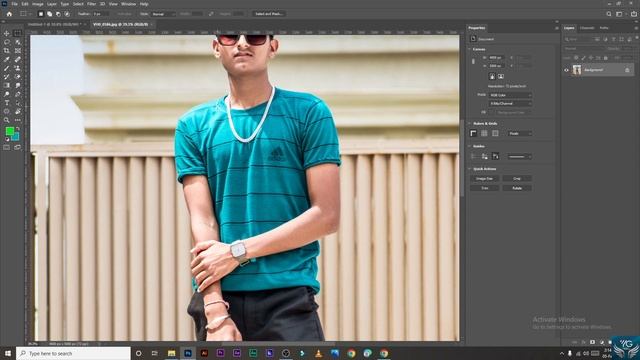Open the 8 Bits/Channel dropdown
This screenshot has width=640, height=360.
pyautogui.click(x=510, y=104)
